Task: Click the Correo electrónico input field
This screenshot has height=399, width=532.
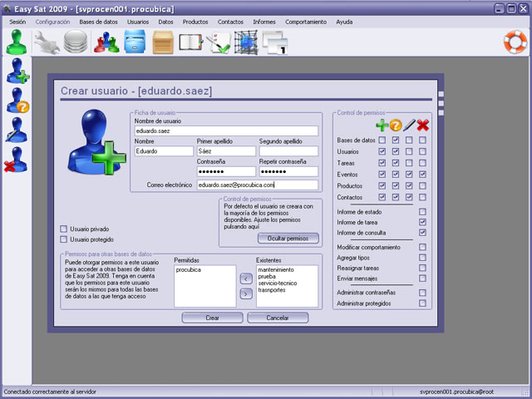Action: coord(258,185)
